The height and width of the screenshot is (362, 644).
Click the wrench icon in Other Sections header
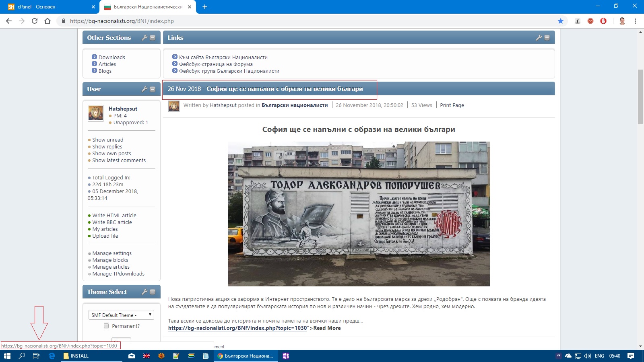[144, 37]
